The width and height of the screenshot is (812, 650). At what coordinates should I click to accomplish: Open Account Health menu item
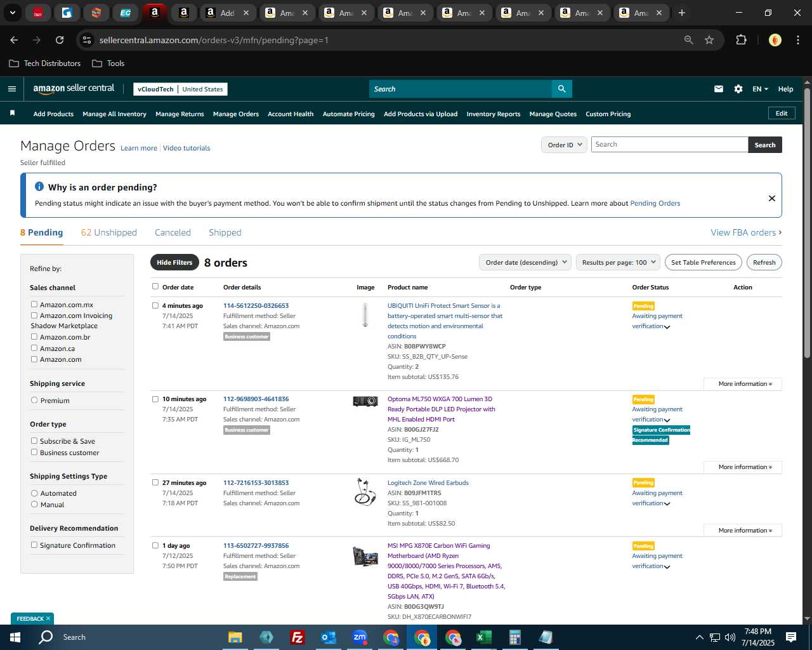coord(291,114)
